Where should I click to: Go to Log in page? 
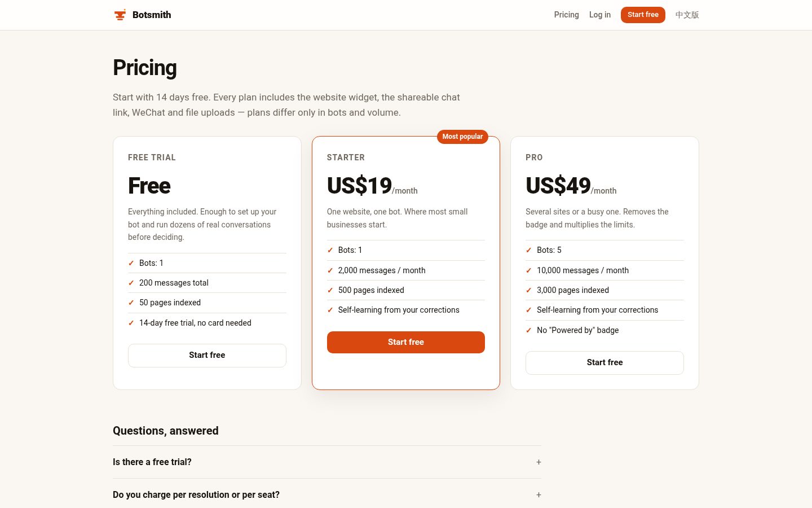click(600, 15)
